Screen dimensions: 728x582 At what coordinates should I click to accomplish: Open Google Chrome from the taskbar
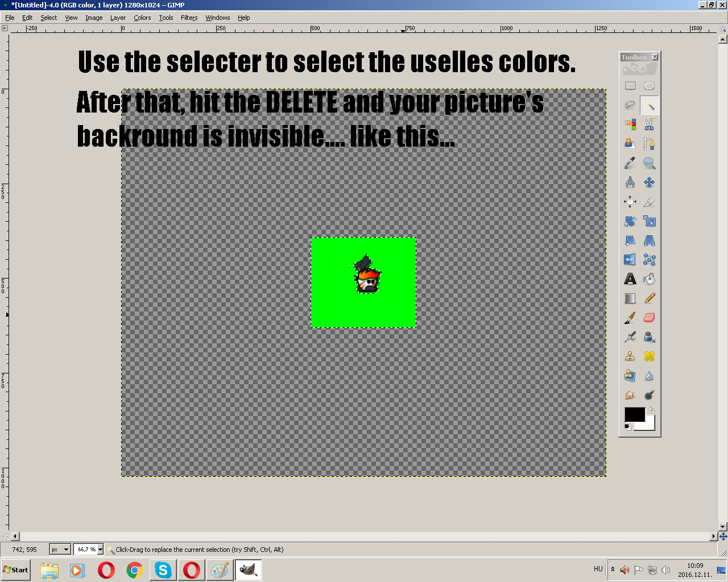tap(135, 569)
